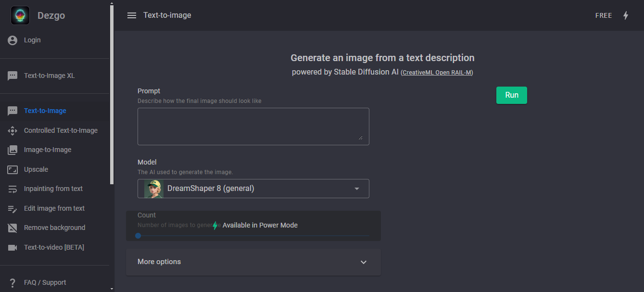Click the Text-to-video camera icon
The height and width of the screenshot is (292, 644).
[x=13, y=247]
